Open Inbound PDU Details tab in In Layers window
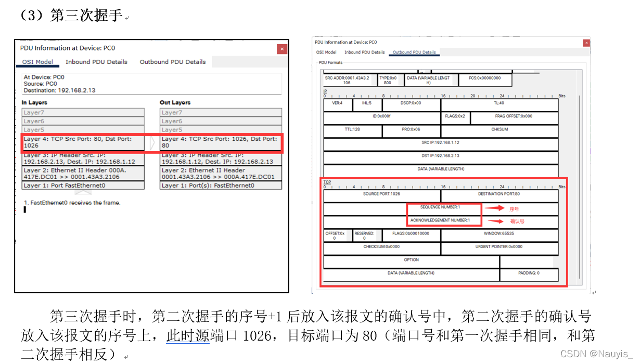Image resolution: width=641 pixels, height=364 pixels. (96, 62)
